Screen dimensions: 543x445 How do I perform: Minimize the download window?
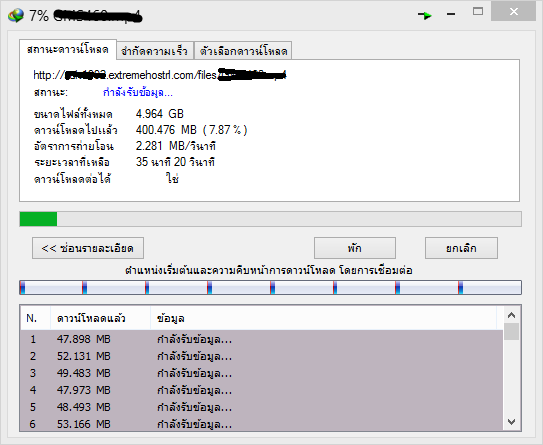pyautogui.click(x=451, y=14)
